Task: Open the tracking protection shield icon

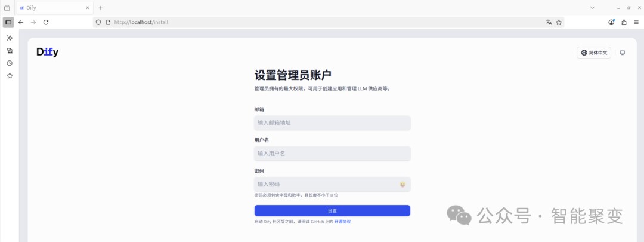Action: pyautogui.click(x=98, y=22)
